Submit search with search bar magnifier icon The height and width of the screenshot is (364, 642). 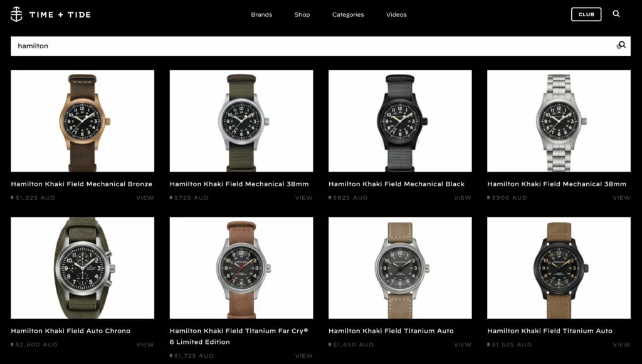pyautogui.click(x=621, y=45)
